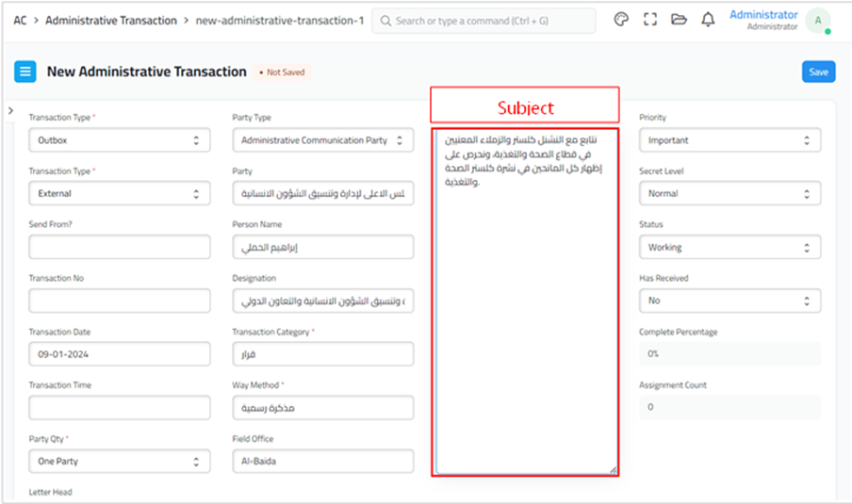852x504 pixels.
Task: Click the Administrator avatar icon
Action: 817,20
